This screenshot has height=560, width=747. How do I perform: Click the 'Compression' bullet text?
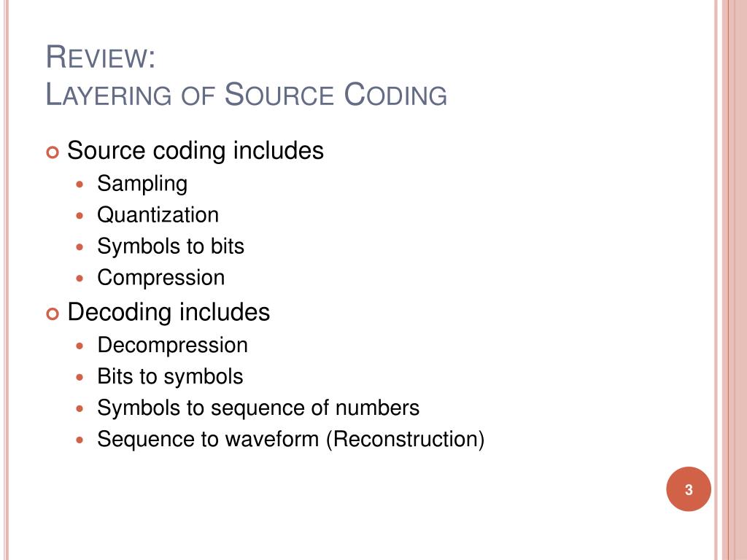coord(161,278)
